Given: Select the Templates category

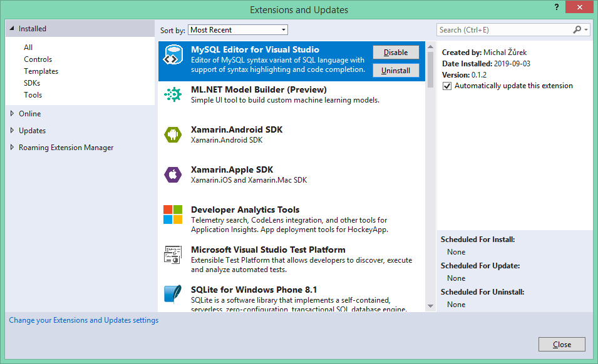Looking at the screenshot, I should click(x=41, y=71).
